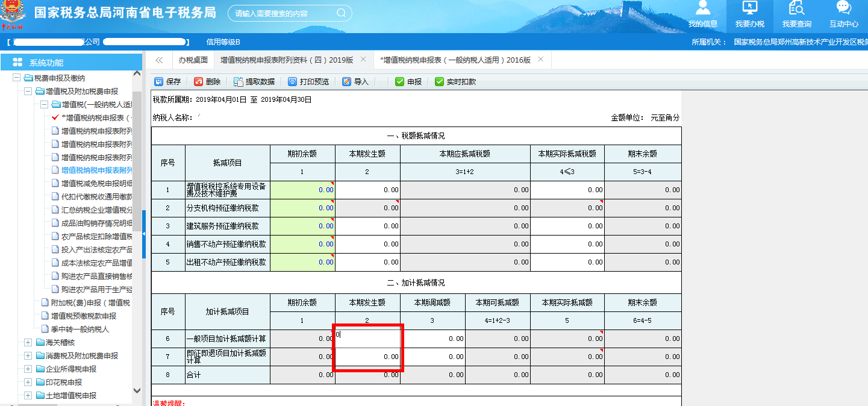The height and width of the screenshot is (406, 868).
Task: Switch to the 办税桌面 tab
Action: 193,60
